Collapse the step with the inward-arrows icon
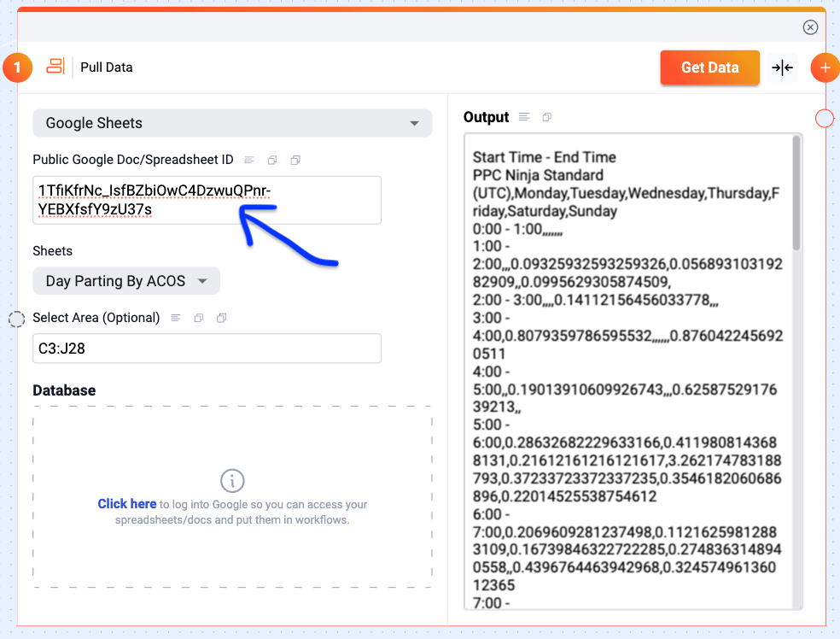 (x=782, y=67)
